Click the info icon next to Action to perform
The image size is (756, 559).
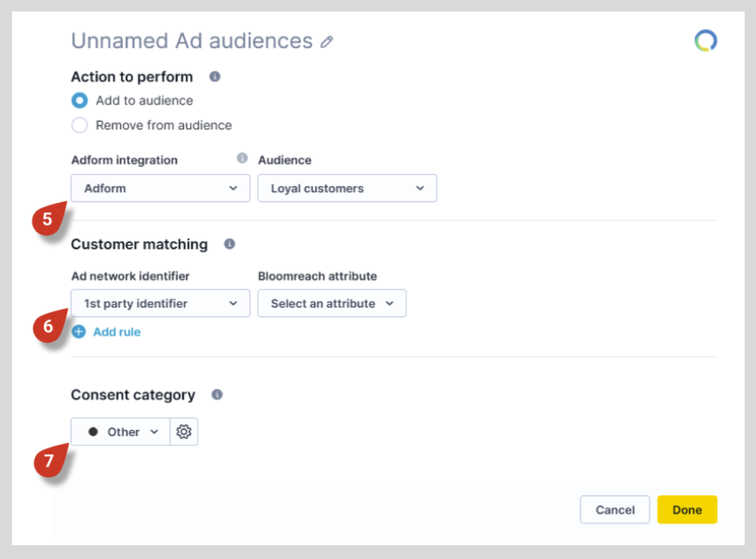(x=214, y=77)
